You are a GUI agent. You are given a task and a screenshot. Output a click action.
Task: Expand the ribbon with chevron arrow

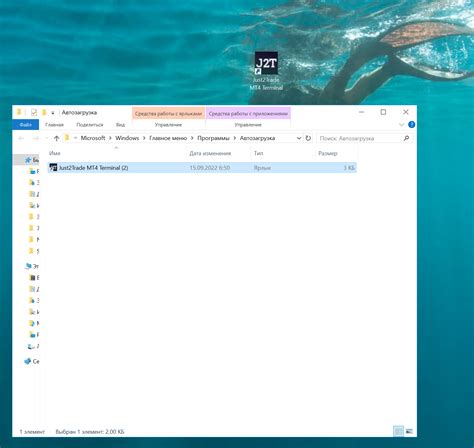(x=402, y=124)
